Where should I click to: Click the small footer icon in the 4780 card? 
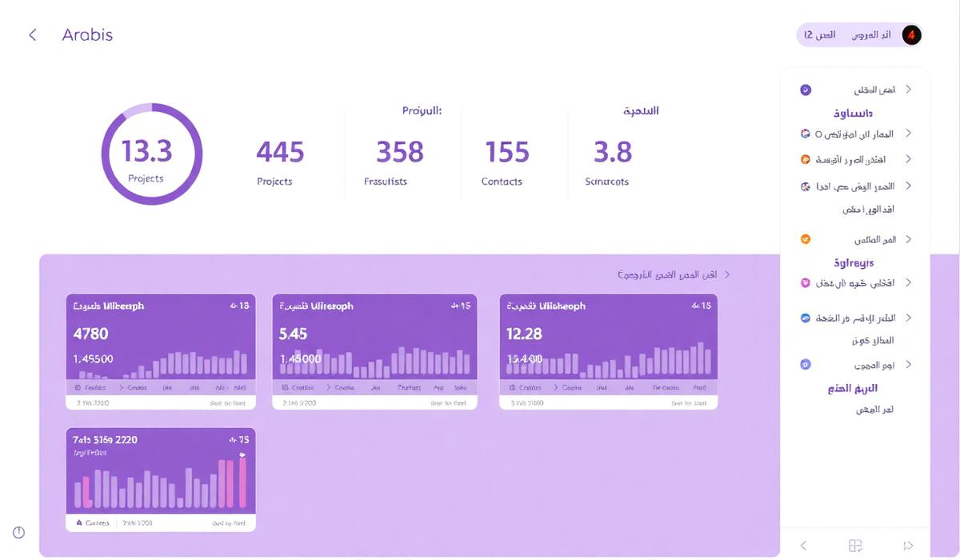[x=78, y=387]
